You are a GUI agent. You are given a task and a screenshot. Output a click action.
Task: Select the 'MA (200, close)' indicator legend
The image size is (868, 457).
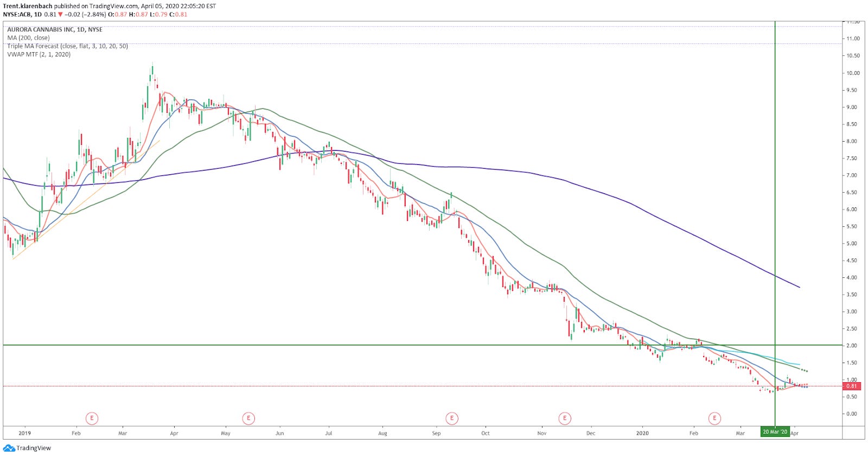tap(28, 37)
